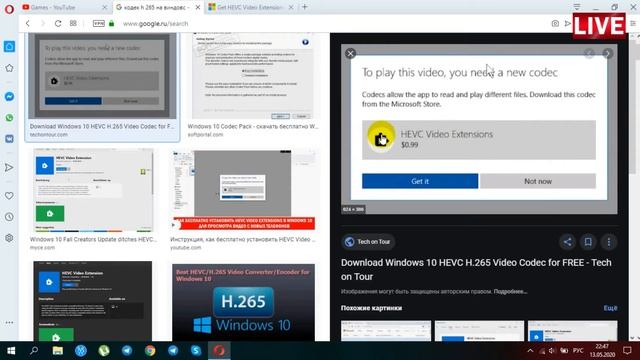
Task: Go back to the previous page
Action: tap(28, 24)
